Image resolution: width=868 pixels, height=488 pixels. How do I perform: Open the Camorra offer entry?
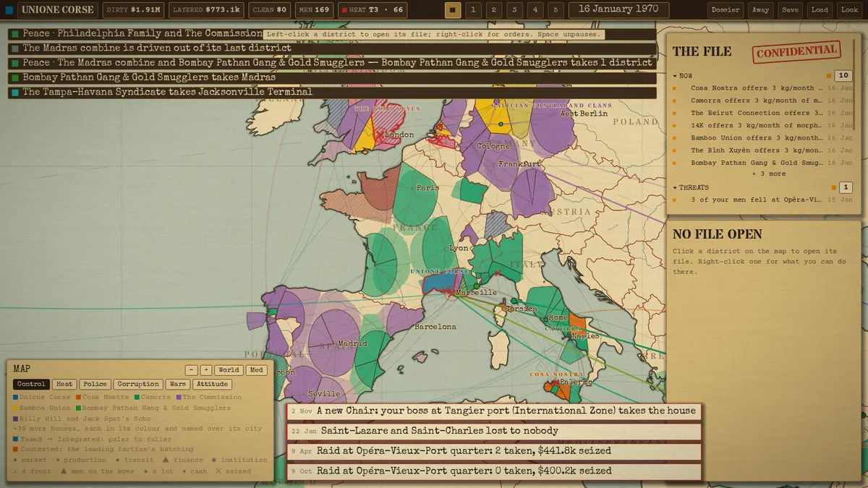pyautogui.click(x=763, y=100)
